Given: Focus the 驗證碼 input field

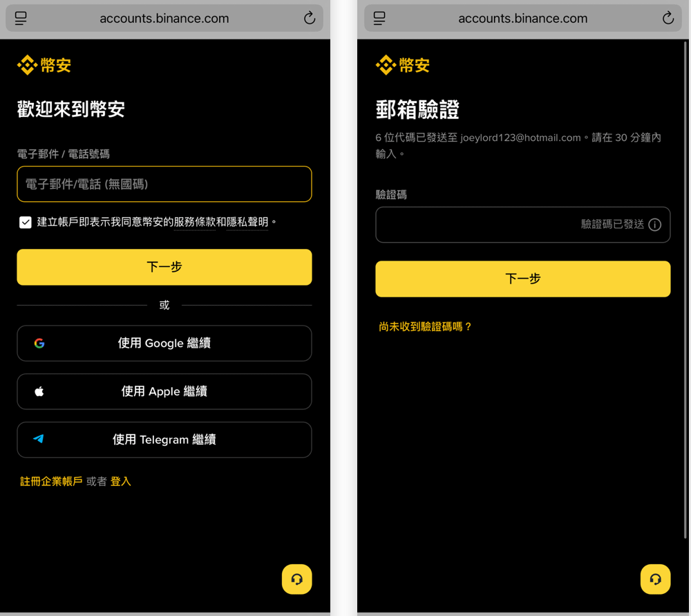Looking at the screenshot, I should tap(522, 225).
